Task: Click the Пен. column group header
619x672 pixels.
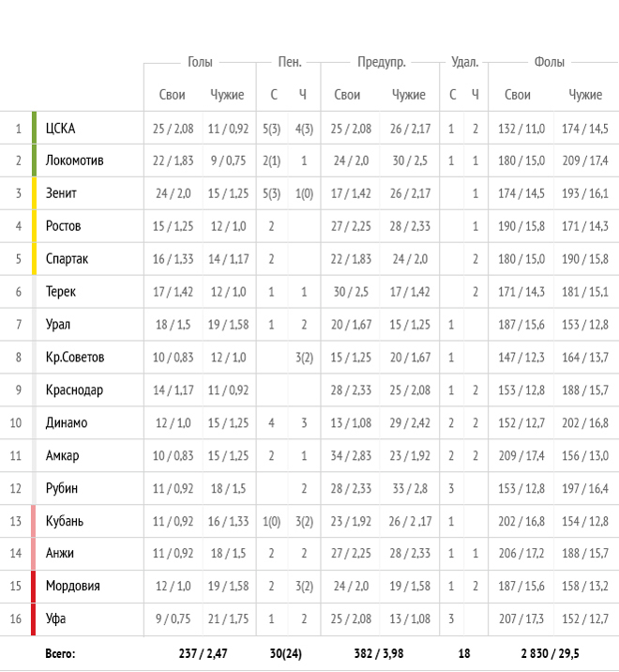Action: click(290, 62)
